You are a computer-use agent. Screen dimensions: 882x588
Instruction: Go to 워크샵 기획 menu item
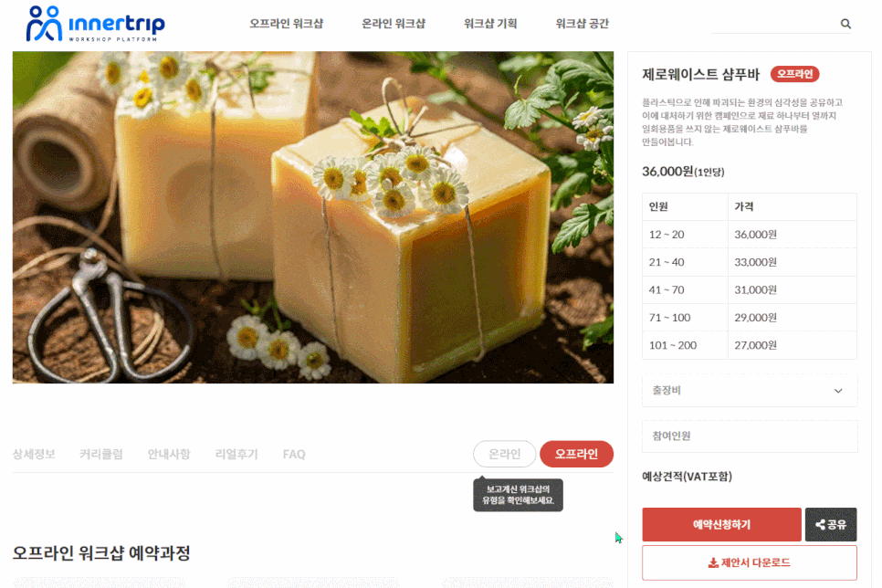pyautogui.click(x=490, y=24)
